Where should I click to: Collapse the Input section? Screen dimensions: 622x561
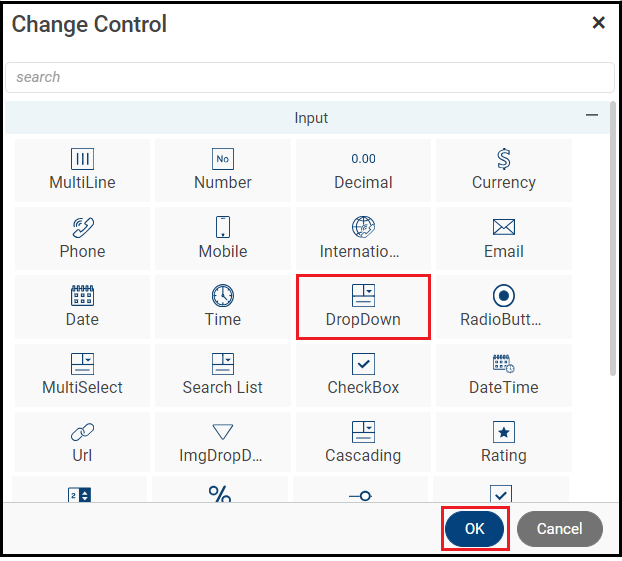pyautogui.click(x=592, y=116)
